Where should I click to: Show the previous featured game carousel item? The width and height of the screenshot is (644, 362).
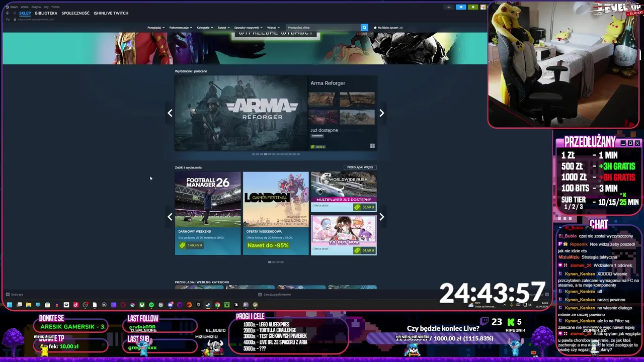tap(170, 113)
